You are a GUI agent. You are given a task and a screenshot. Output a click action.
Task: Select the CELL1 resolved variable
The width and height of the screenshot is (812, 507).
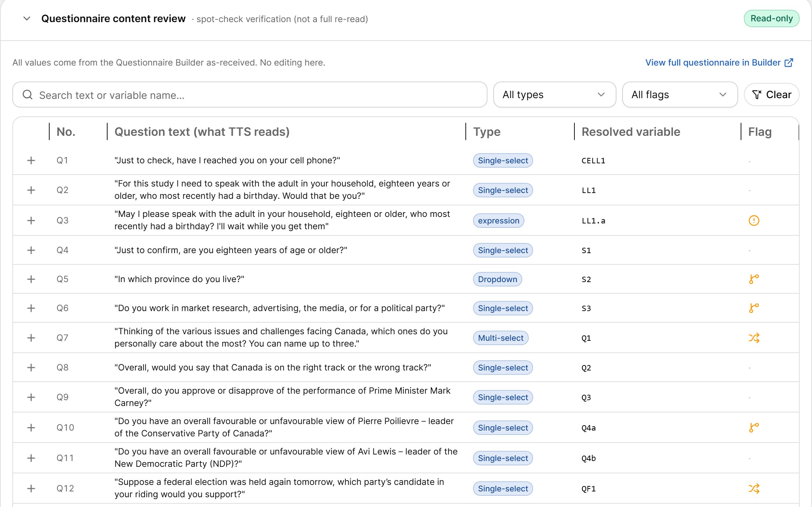[x=593, y=160]
